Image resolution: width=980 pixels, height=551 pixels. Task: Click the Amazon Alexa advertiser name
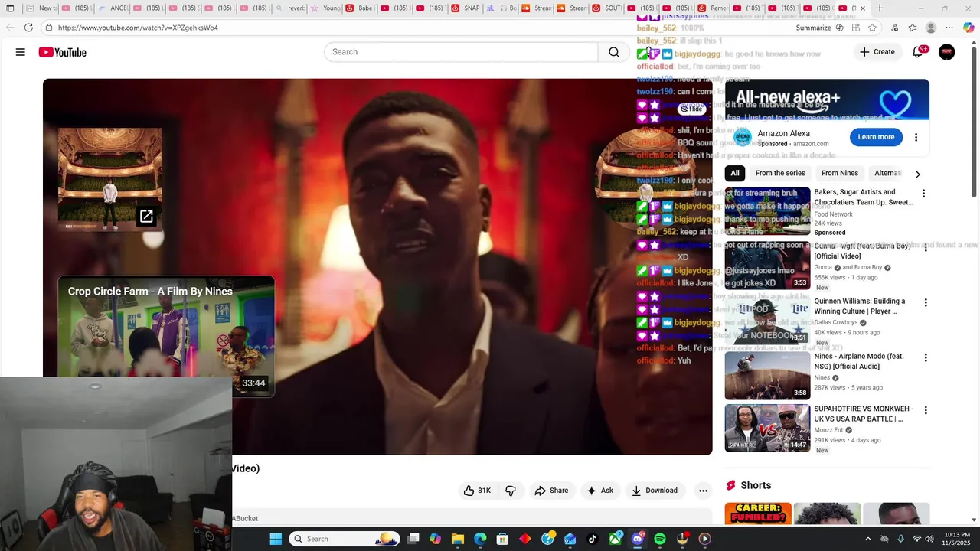point(783,133)
